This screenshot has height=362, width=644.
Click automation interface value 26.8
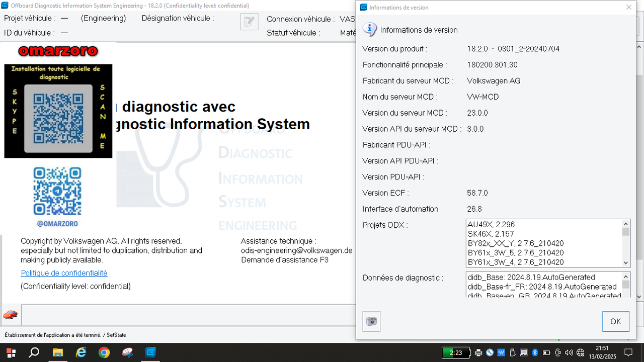coord(474,209)
